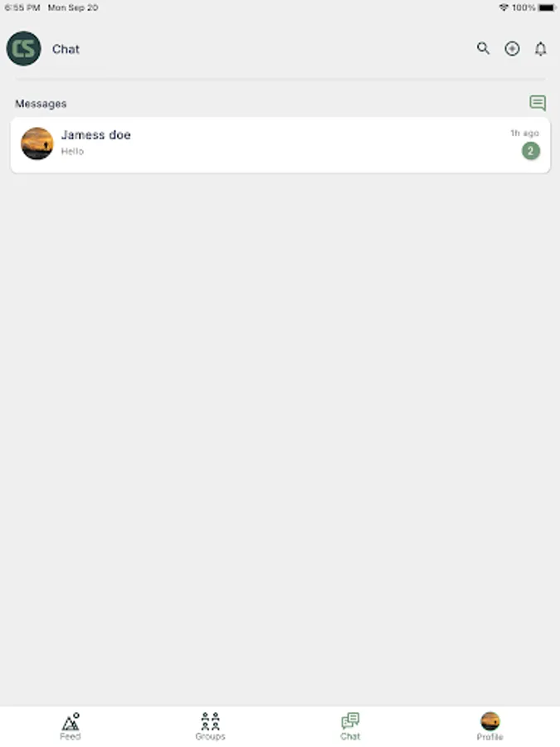The image size is (560, 747).
Task: Click the Messages section heading
Action: 41,104
